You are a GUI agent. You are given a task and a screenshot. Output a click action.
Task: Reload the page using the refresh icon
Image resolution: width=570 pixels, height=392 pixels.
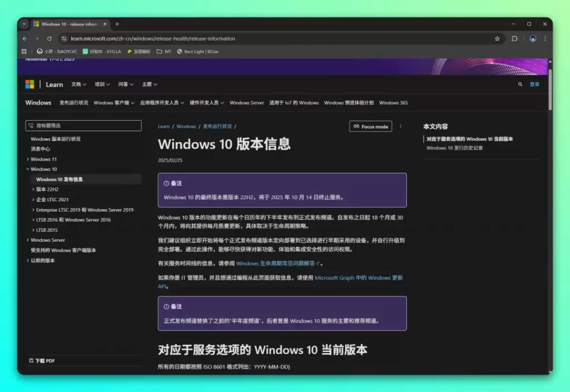[x=49, y=38]
